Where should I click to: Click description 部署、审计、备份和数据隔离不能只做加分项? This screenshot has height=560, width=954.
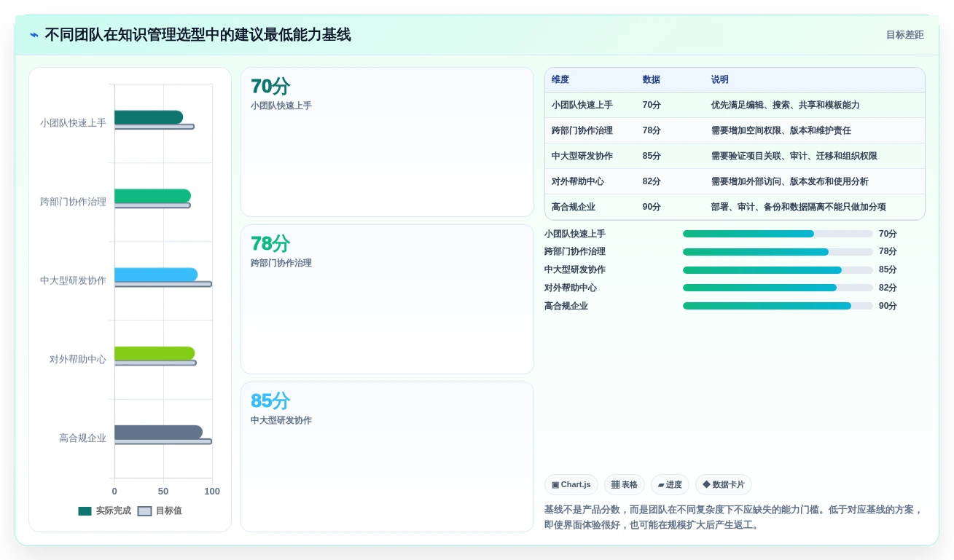click(799, 207)
